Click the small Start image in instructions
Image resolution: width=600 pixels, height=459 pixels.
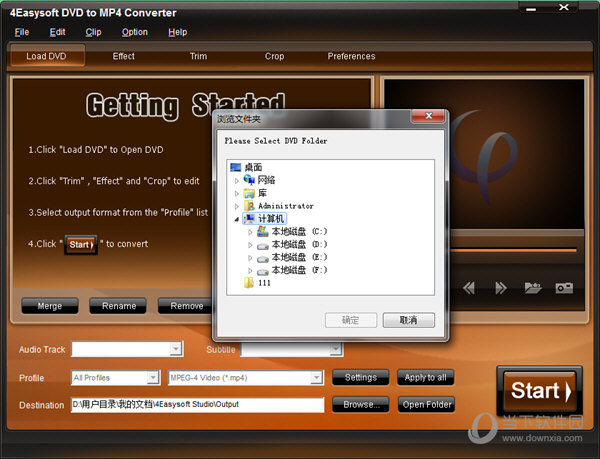click(x=81, y=244)
